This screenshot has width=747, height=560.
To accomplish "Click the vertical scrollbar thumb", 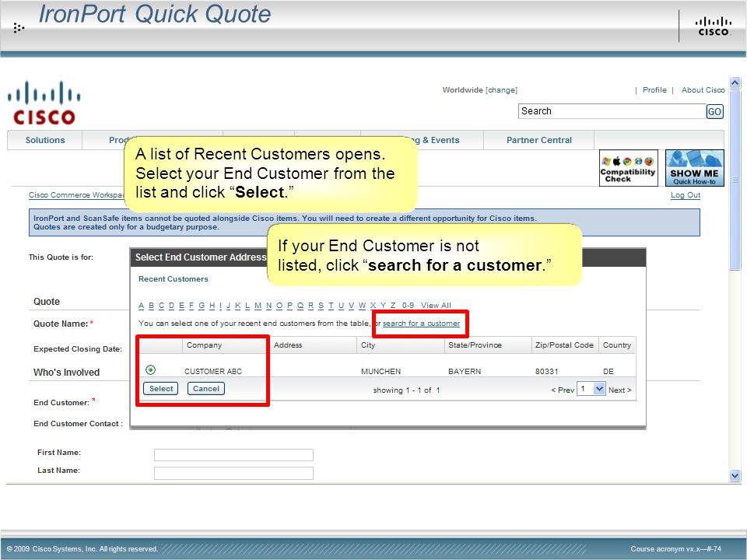I will [735, 180].
